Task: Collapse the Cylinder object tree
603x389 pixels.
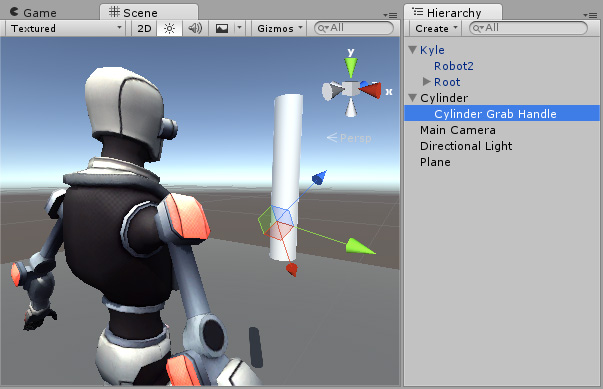Action: coord(413,98)
